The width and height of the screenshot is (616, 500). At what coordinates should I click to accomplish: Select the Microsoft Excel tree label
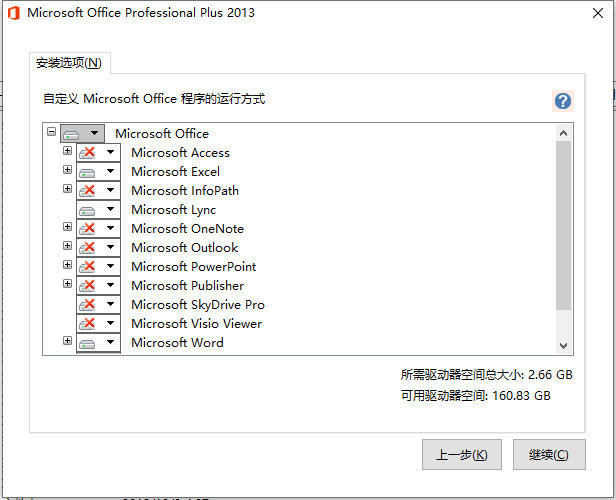click(x=176, y=172)
